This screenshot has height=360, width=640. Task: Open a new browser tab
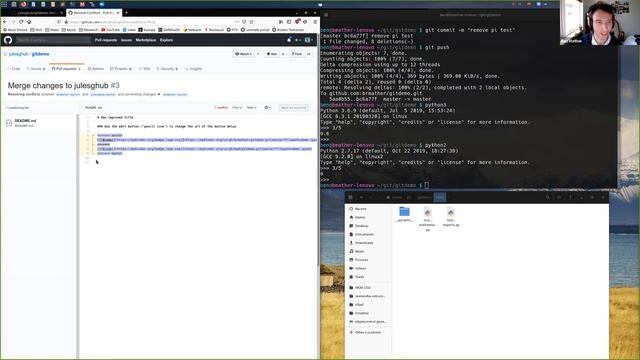point(126,13)
